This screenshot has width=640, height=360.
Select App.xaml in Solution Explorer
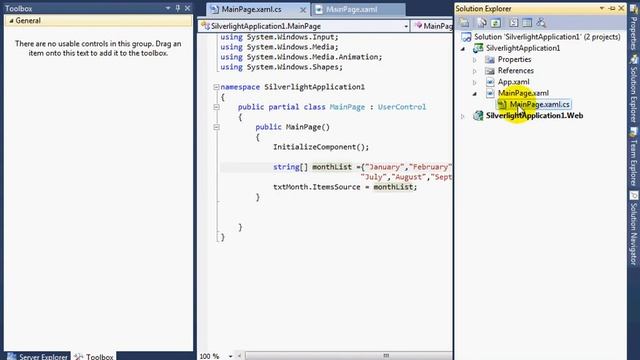(x=513, y=82)
